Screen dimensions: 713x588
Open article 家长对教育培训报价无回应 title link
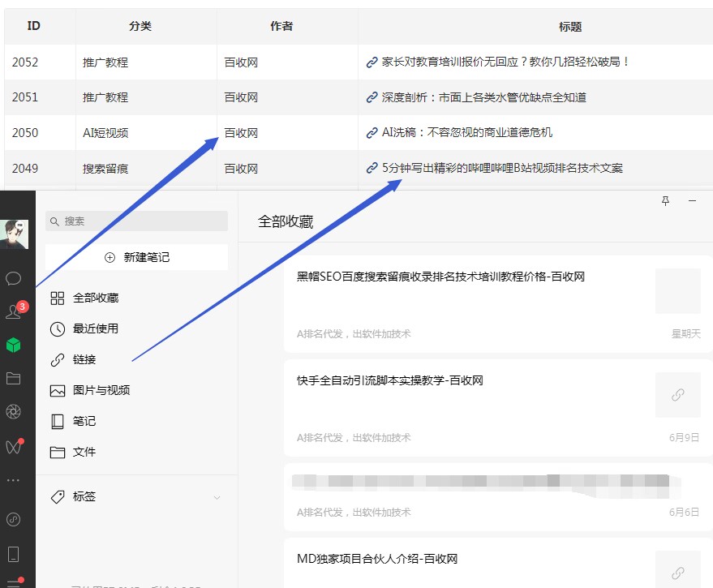505,62
